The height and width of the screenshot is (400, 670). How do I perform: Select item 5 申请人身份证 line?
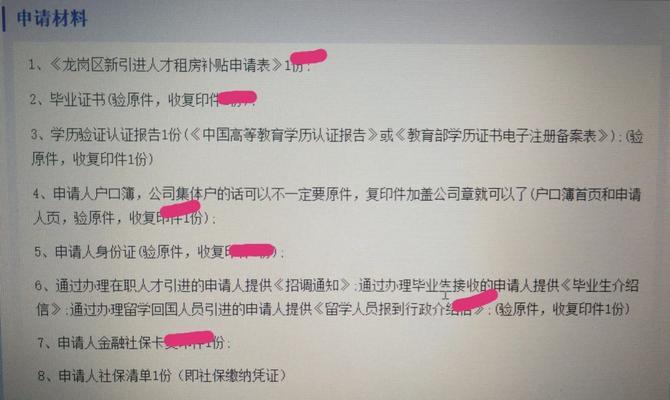point(159,252)
